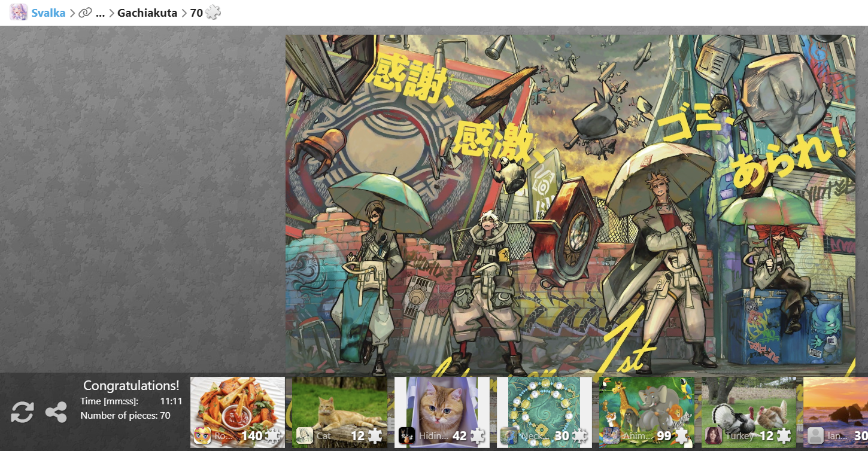Image resolution: width=868 pixels, height=451 pixels.
Task: Click author avatar on Turkey thumbnail
Action: pyautogui.click(x=714, y=435)
